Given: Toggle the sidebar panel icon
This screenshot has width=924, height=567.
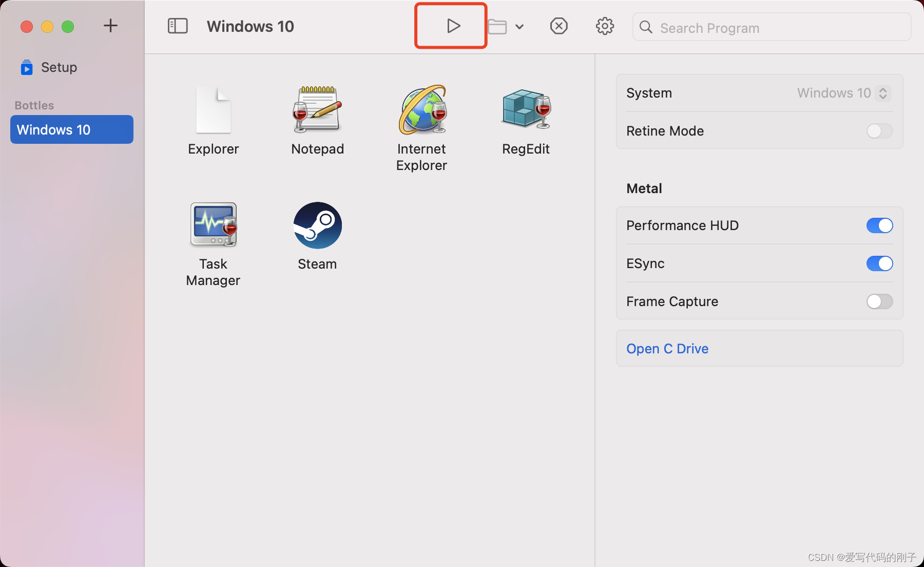Looking at the screenshot, I should [178, 26].
